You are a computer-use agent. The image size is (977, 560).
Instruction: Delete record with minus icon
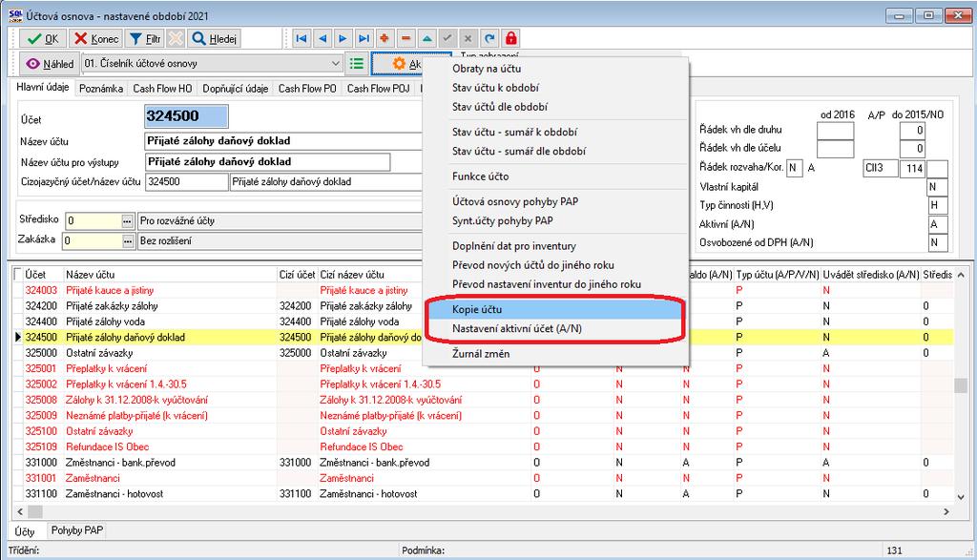pyautogui.click(x=405, y=38)
